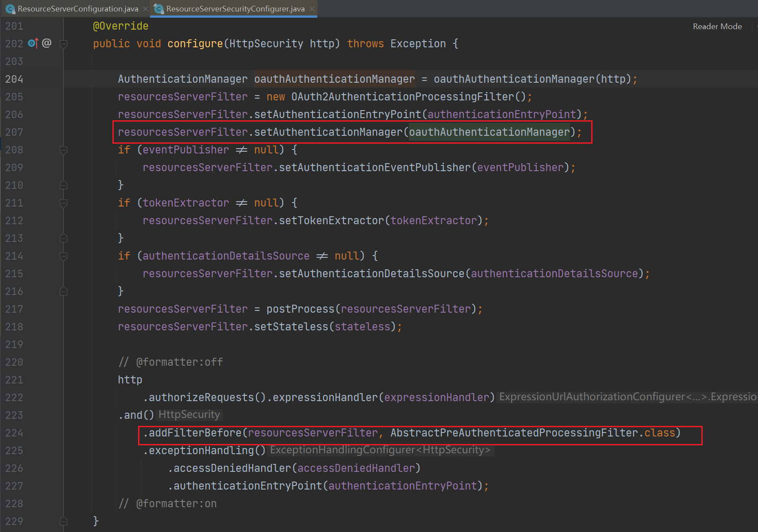The width and height of the screenshot is (758, 532).
Task: Click the highlighted oauthAuthenticationManager variable on line 204
Action: (x=334, y=79)
